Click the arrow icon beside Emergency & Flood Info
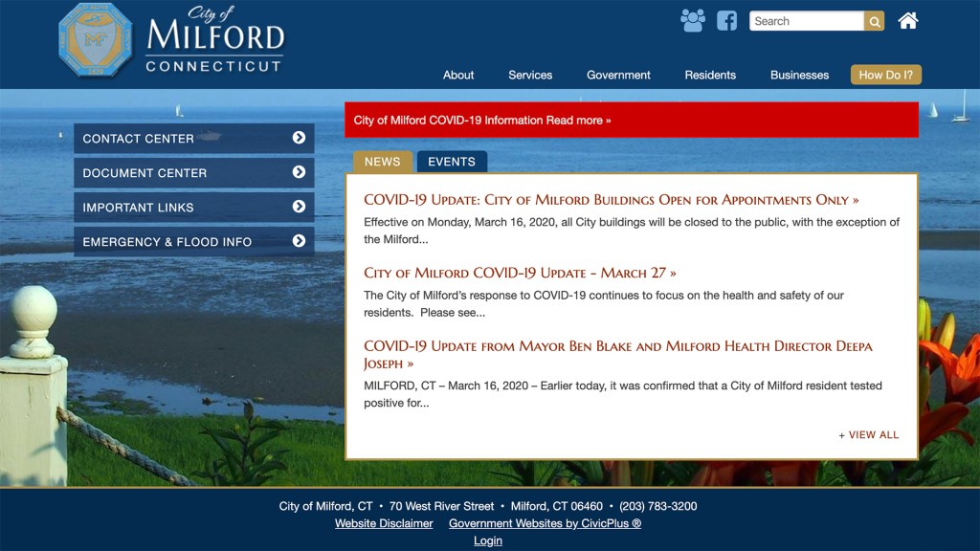 [299, 241]
